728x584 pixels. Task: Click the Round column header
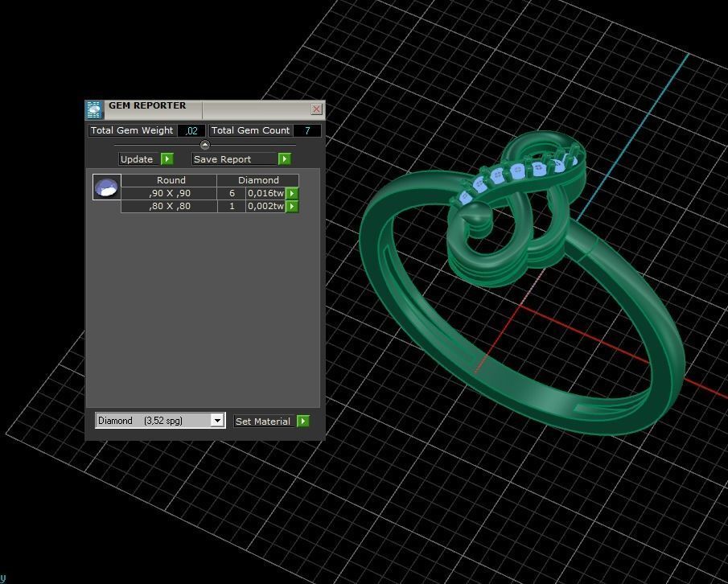pyautogui.click(x=170, y=180)
